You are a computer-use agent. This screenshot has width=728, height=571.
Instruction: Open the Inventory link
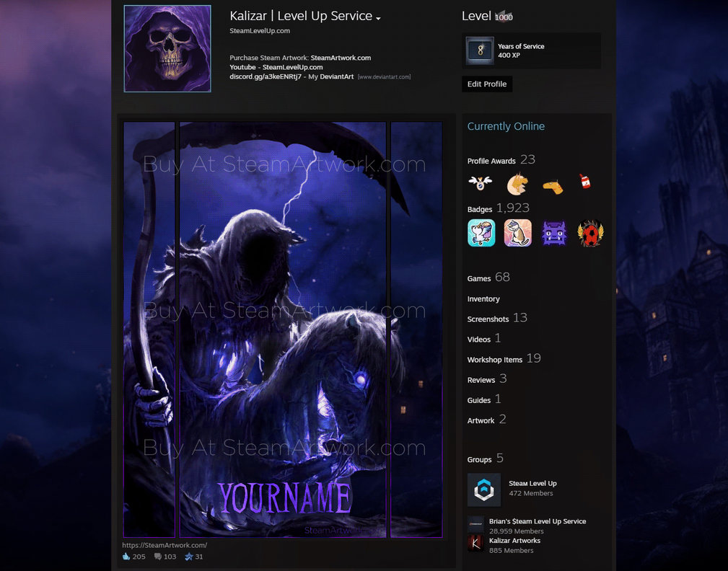click(x=483, y=299)
